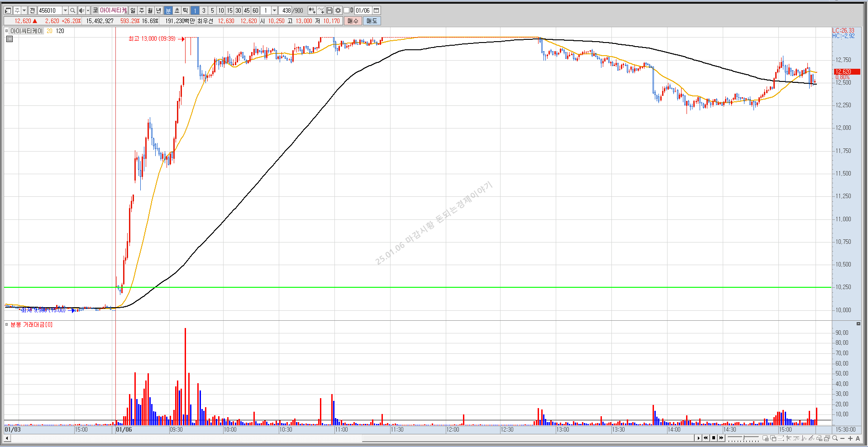Image resolution: width=868 pixels, height=447 pixels.
Task: Open chart settings gear icon
Action: [338, 10]
